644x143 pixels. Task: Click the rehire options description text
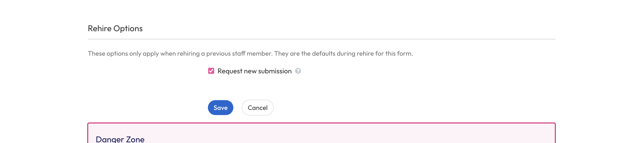(x=250, y=53)
